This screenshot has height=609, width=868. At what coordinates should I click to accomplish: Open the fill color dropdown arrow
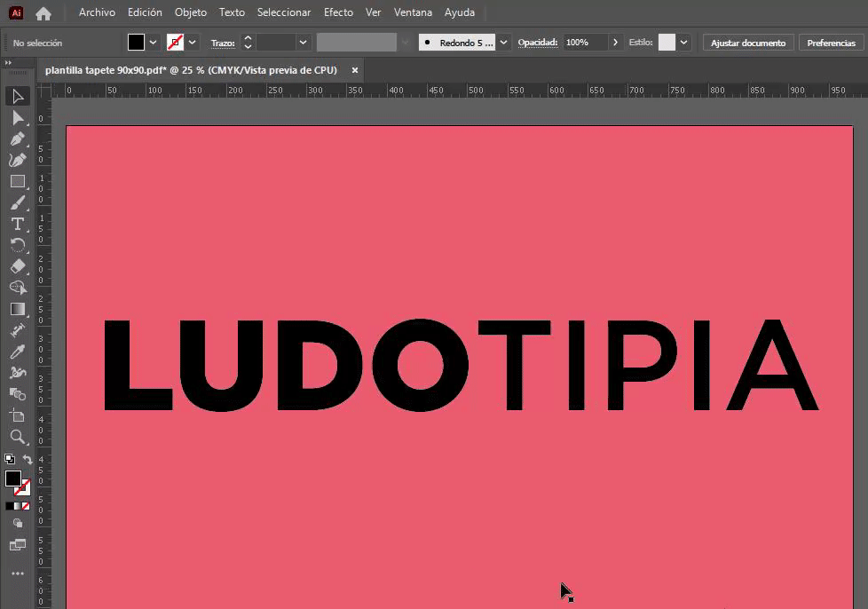(153, 43)
